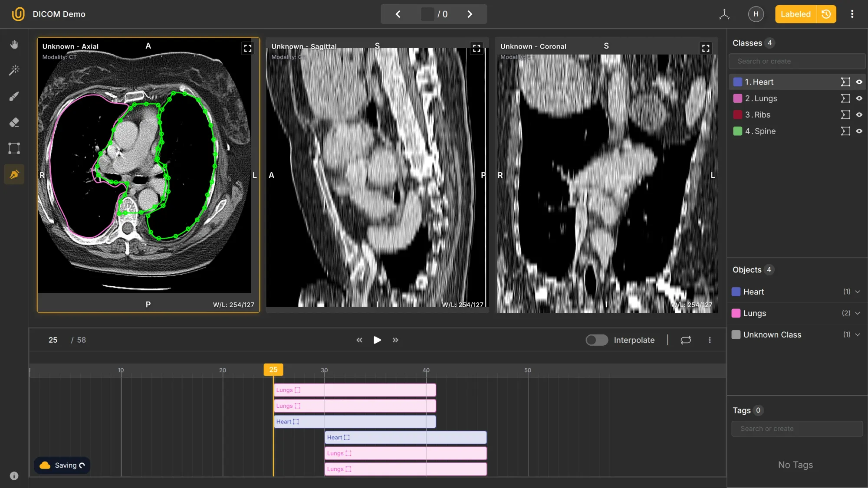Expand the Unknown Class object
868x488 pixels.
click(x=858, y=334)
